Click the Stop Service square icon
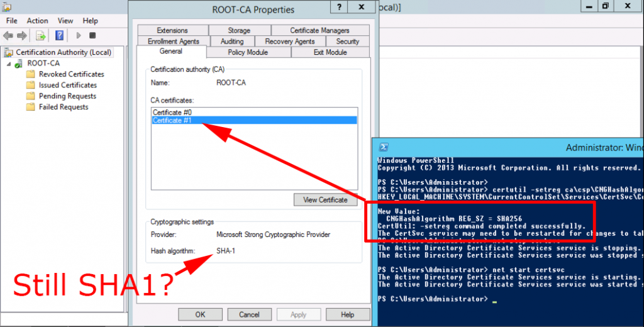Viewport: 644px width, 327px height. [92, 36]
